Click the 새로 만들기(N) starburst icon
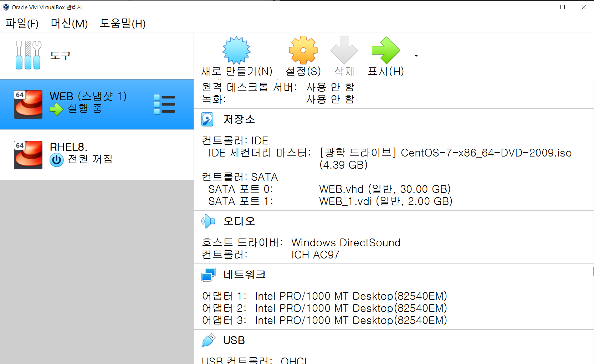Viewport: 594px width, 364px height. [x=236, y=50]
